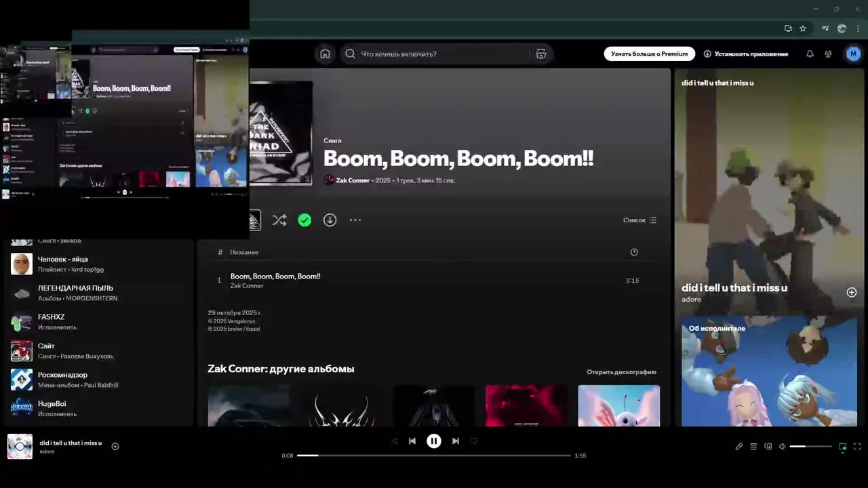Click the magnifier search icon
The width and height of the screenshot is (868, 488).
pyautogui.click(x=350, y=54)
